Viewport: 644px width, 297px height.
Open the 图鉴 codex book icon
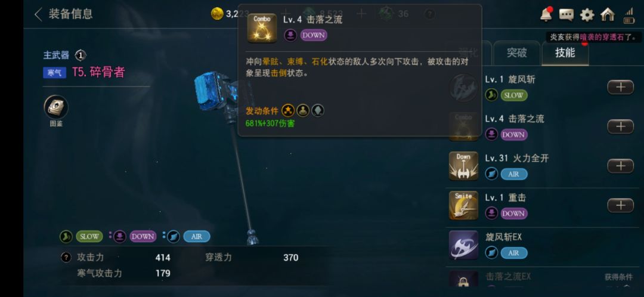tap(56, 107)
